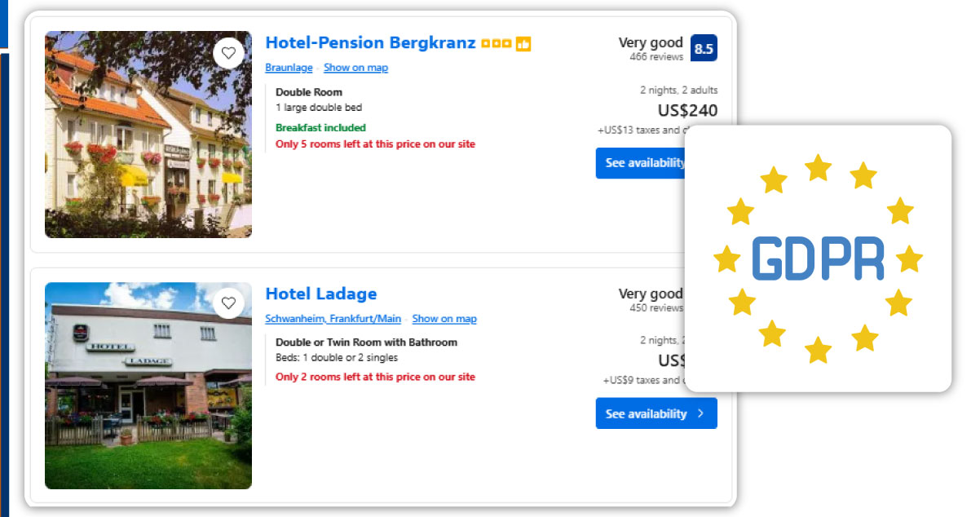Open the Hotel Ladage photo
Image resolution: width=980 pixels, height=517 pixels.
[x=148, y=386]
